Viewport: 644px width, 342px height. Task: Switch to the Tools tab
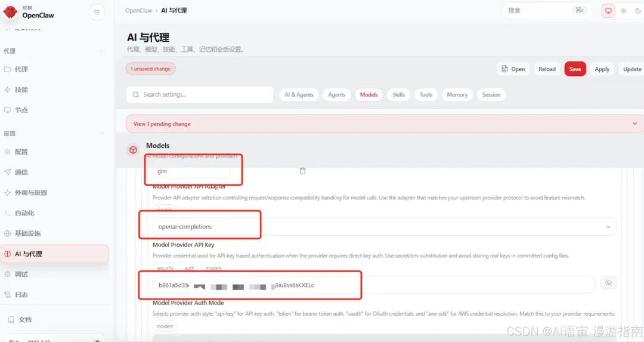coord(426,94)
